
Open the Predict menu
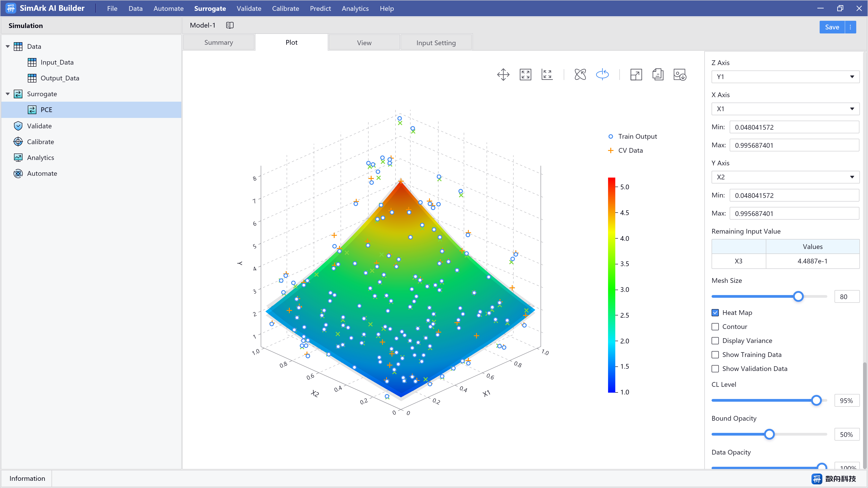pos(320,8)
